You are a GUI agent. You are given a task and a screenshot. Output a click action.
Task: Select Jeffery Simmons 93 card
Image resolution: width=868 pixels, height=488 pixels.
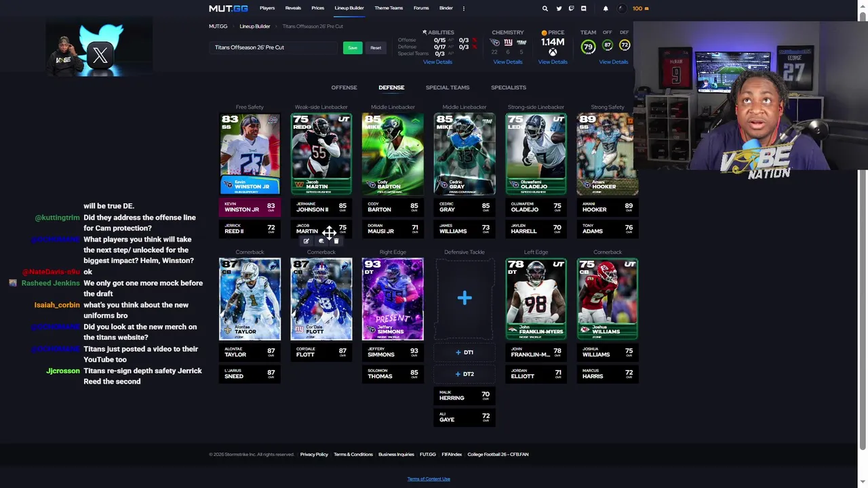393,299
